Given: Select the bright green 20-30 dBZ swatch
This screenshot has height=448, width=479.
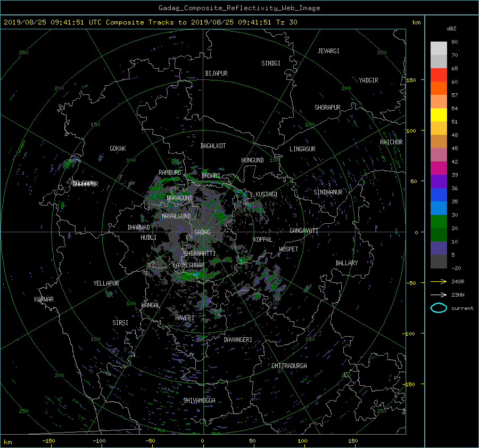Looking at the screenshot, I should (439, 222).
